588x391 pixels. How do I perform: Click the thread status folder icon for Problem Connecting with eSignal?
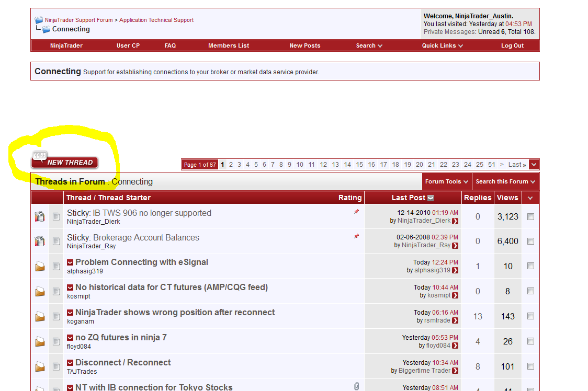(x=40, y=266)
